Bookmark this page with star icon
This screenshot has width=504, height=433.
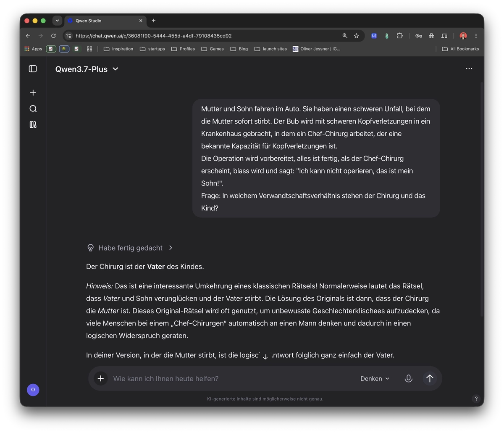[357, 36]
